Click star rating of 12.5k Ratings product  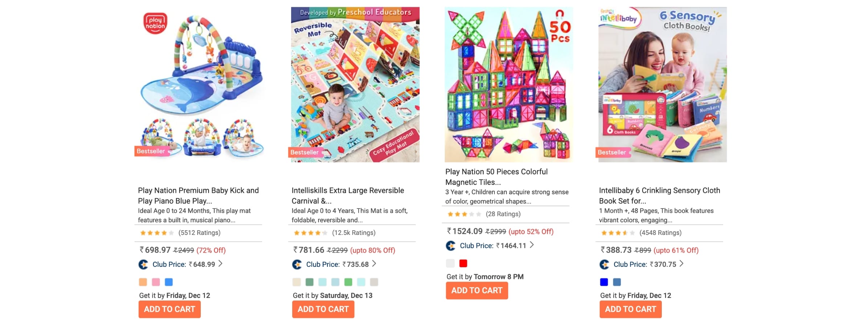(x=310, y=233)
